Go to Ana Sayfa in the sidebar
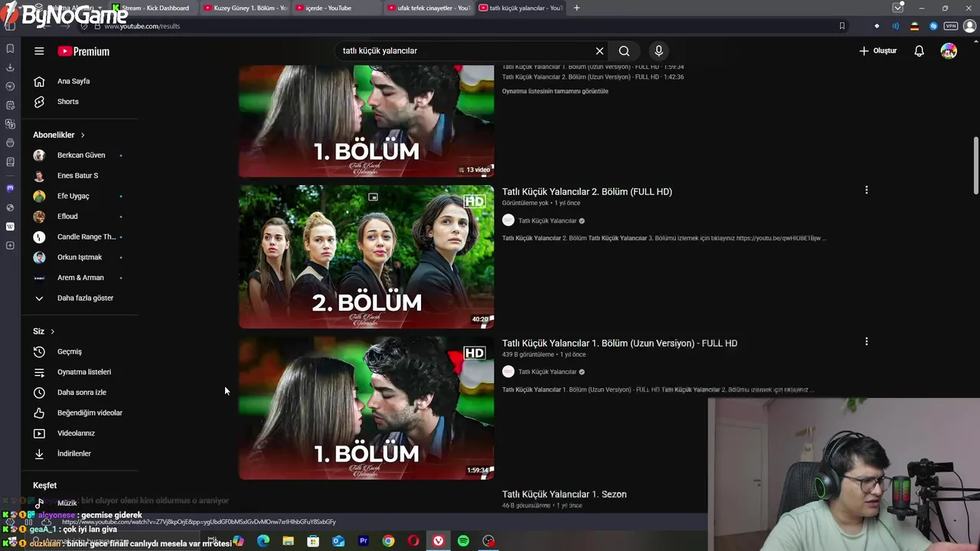Image resolution: width=980 pixels, height=551 pixels. pos(73,81)
